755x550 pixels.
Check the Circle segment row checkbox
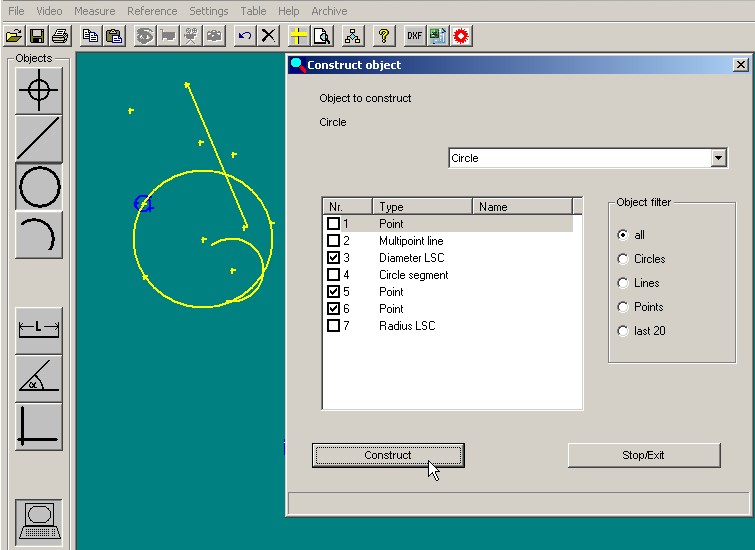(333, 275)
